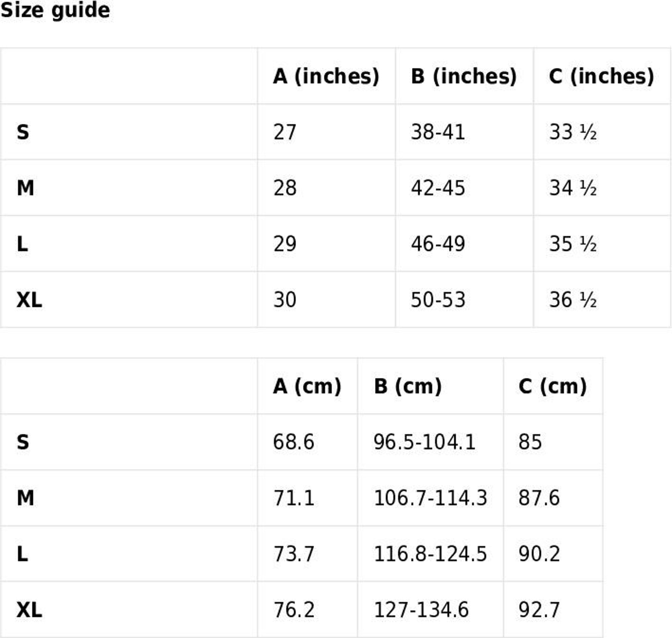Click the 68.6 cell
The height and width of the screenshot is (638, 672).
[293, 442]
